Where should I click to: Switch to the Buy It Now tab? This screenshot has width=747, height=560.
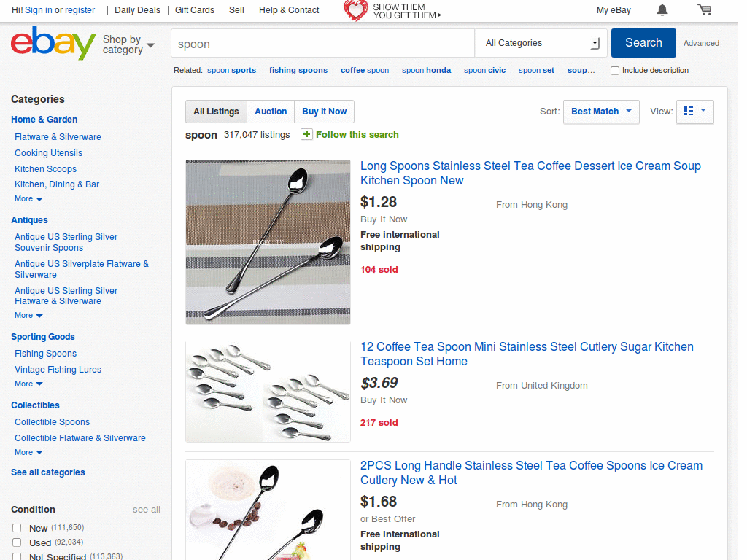tap(324, 112)
